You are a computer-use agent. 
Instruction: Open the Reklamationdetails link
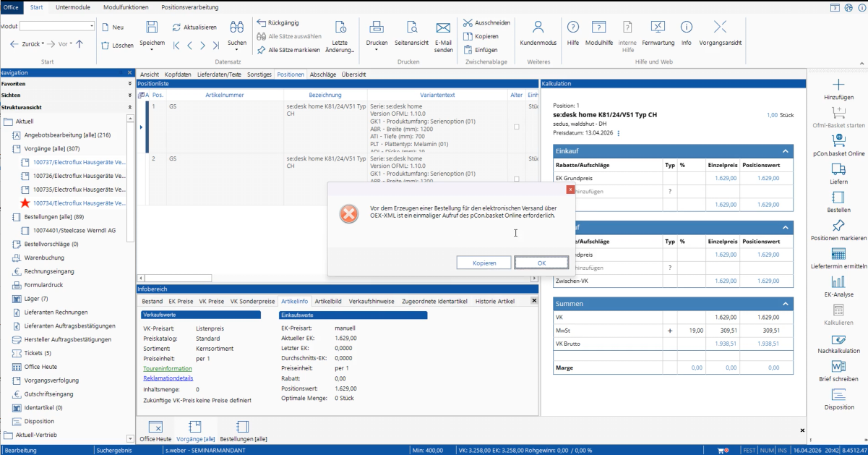168,378
